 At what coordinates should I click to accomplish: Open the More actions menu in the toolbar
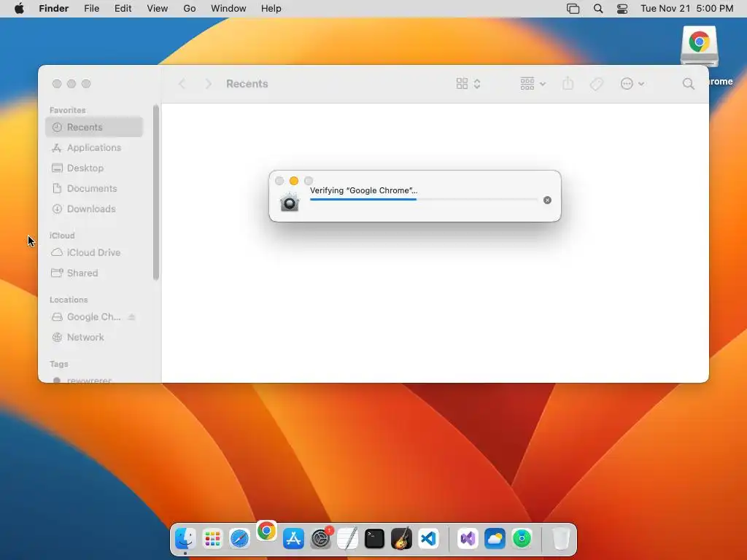pyautogui.click(x=632, y=84)
